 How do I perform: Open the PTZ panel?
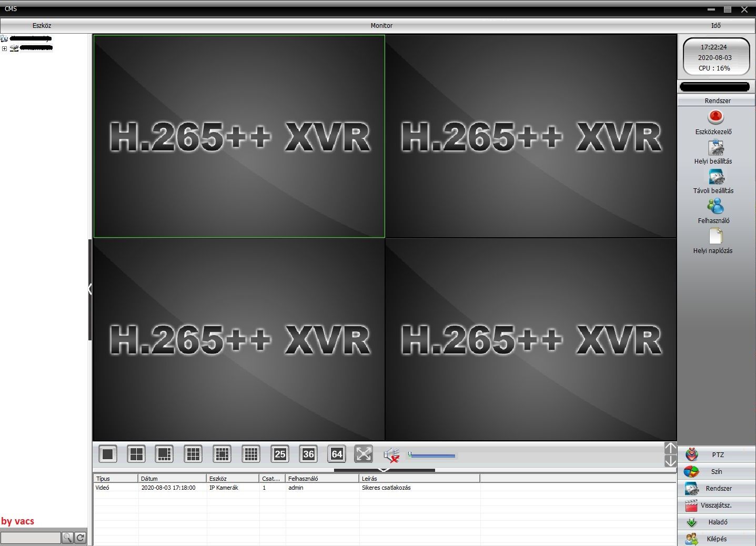pyautogui.click(x=717, y=454)
